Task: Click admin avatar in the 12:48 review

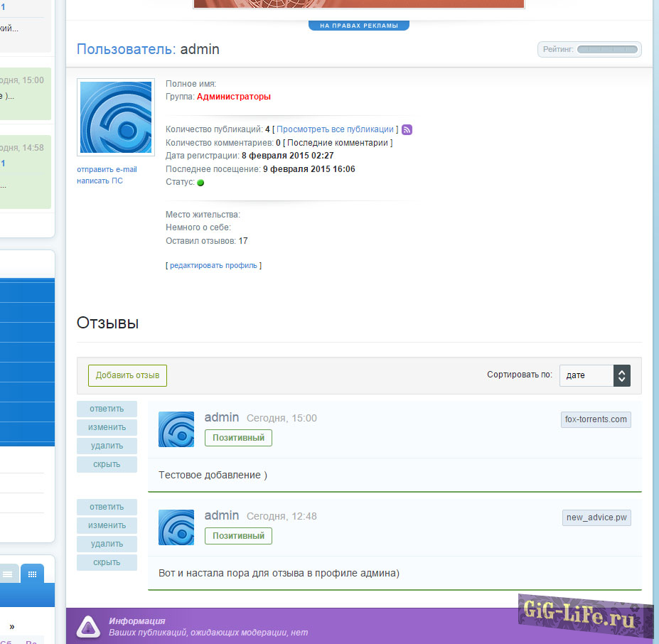Action: [x=176, y=527]
